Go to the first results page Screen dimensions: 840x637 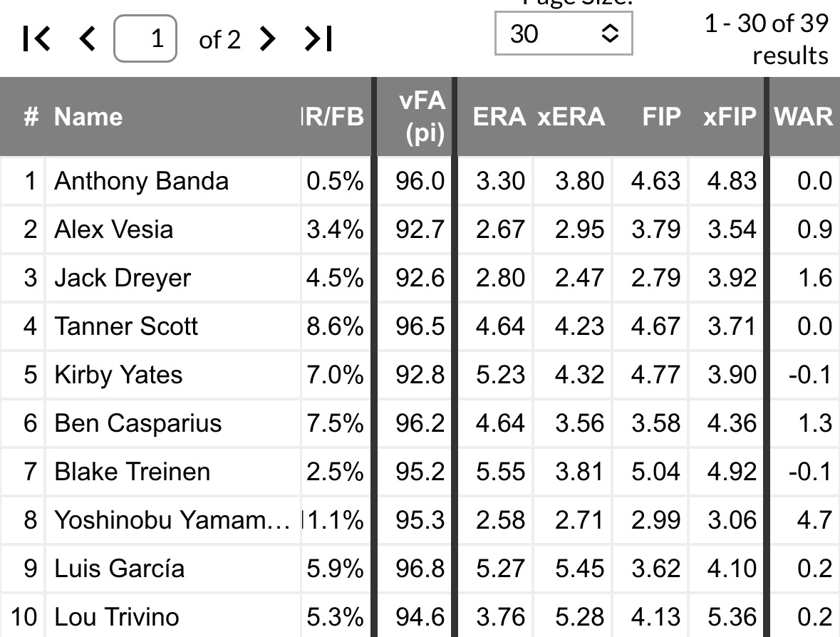coord(37,39)
